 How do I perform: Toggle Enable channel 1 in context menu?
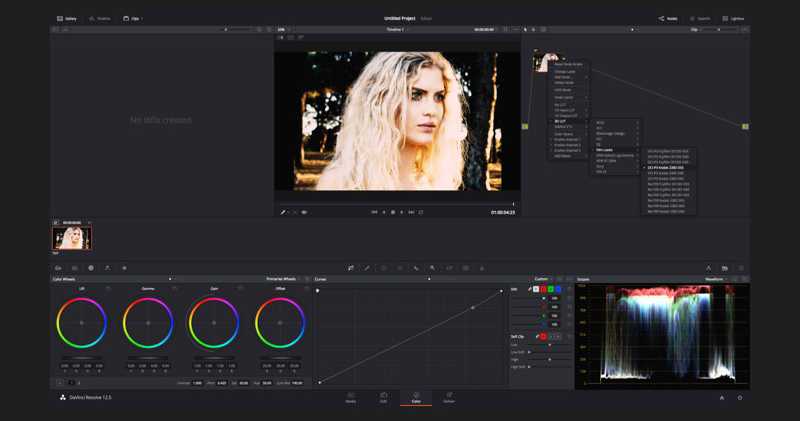[568, 139]
